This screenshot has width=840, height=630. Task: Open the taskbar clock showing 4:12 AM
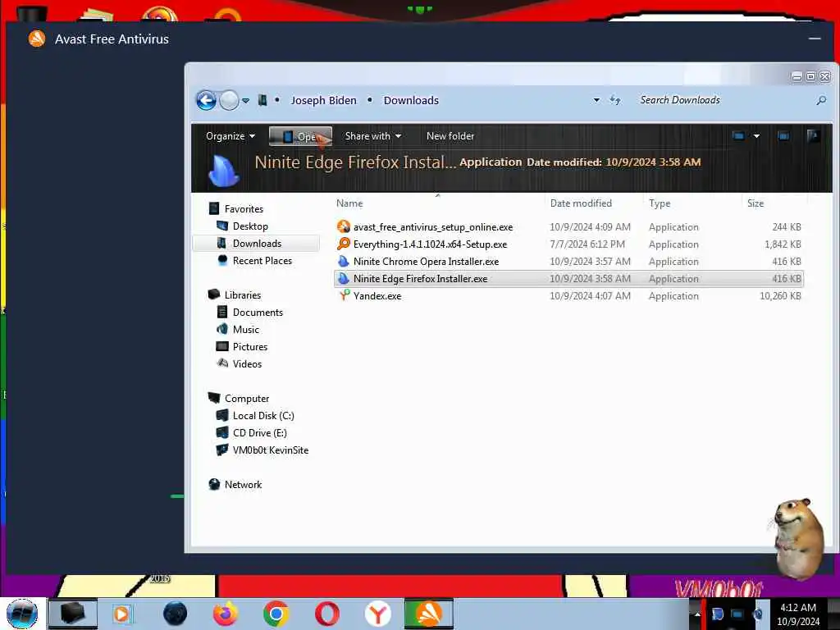point(798,614)
